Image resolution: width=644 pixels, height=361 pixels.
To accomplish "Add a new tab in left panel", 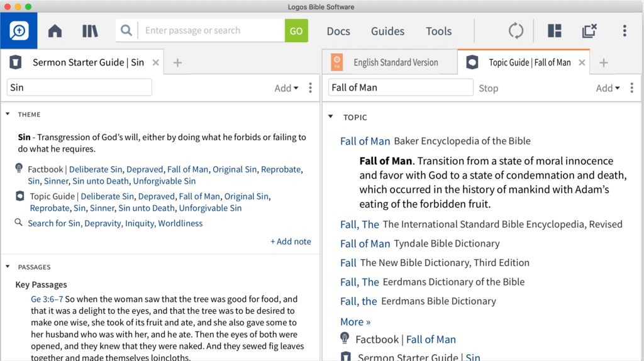I will (x=177, y=63).
